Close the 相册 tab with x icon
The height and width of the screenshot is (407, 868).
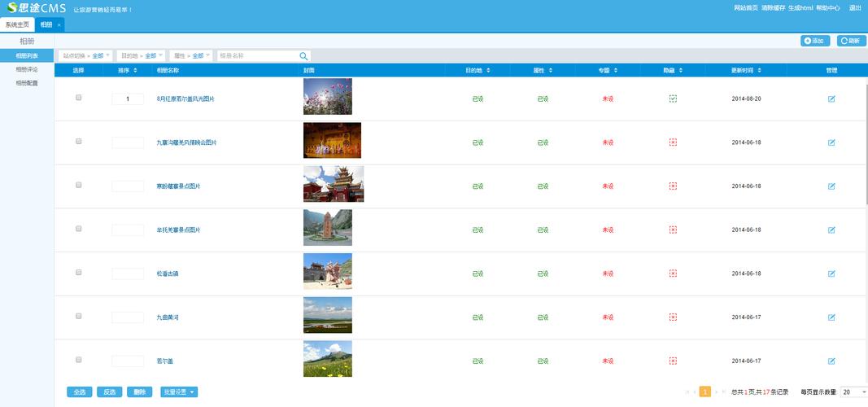(59, 25)
